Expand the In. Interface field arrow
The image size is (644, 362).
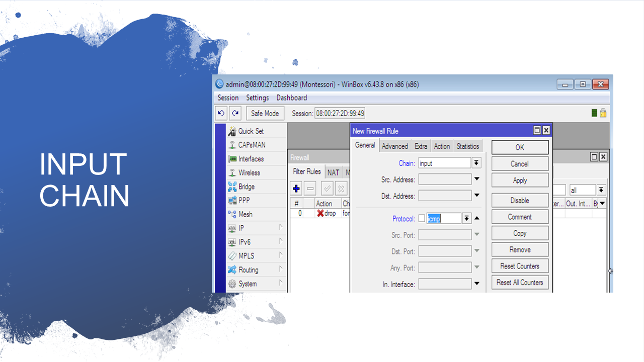(x=476, y=284)
